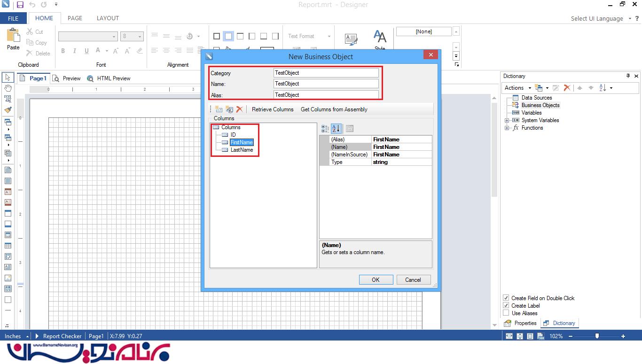
Task: Select the pointer tool in left toolbar
Action: (8, 77)
